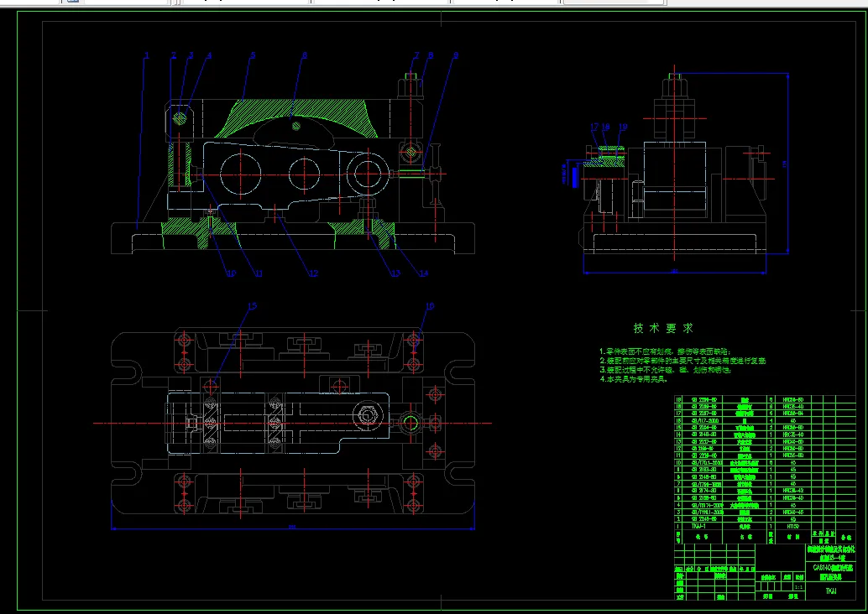Click part callout number 14 label

[423, 273]
